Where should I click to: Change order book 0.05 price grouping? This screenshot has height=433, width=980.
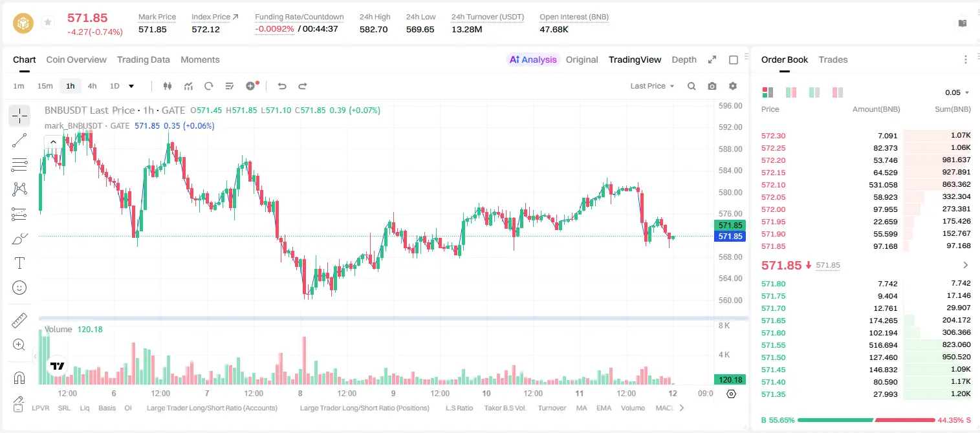(x=957, y=92)
